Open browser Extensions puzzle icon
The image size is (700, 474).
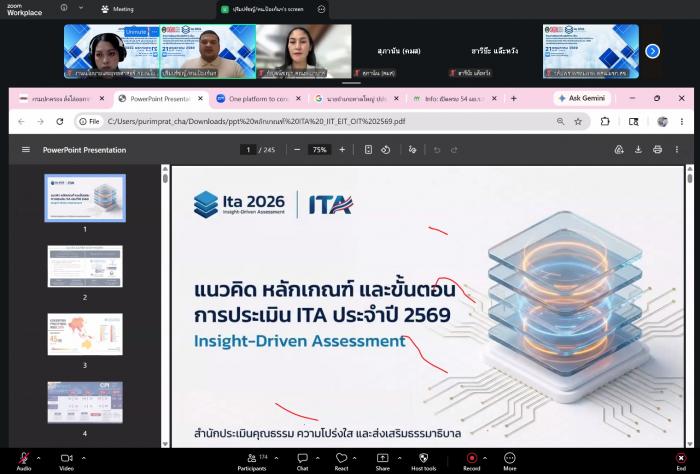605,121
